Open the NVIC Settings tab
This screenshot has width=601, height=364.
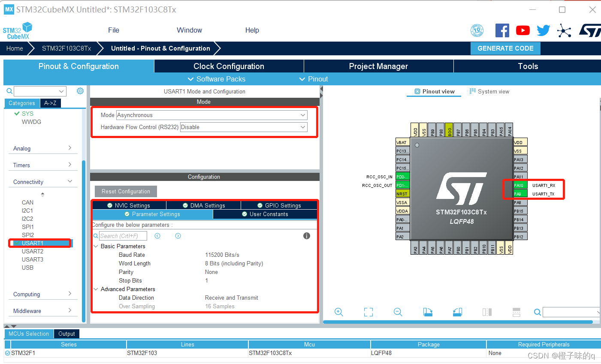[x=129, y=205]
